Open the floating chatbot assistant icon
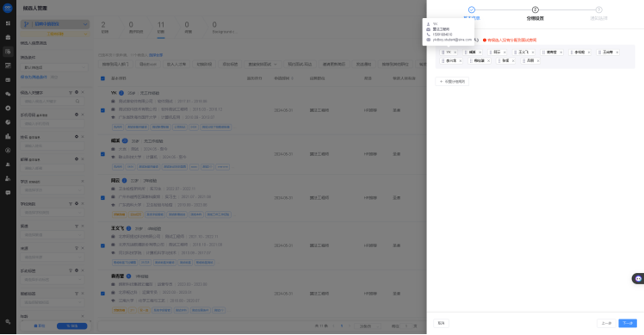The height and width of the screenshot is (335, 644). pos(638,279)
